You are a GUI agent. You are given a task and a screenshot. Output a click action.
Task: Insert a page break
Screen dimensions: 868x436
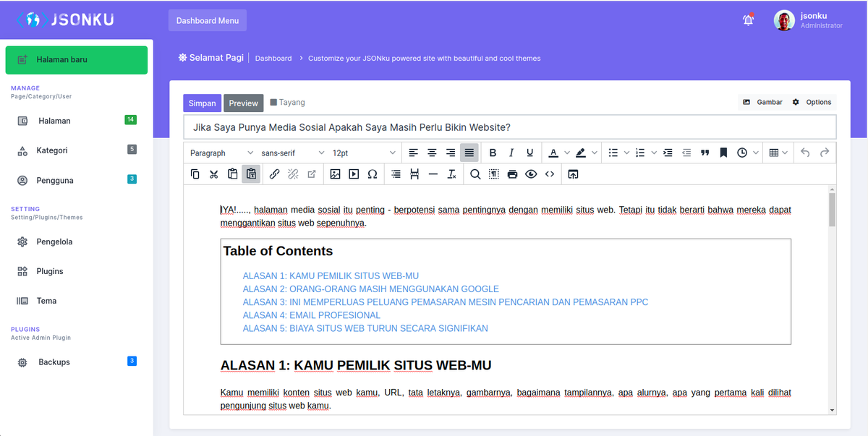(414, 174)
